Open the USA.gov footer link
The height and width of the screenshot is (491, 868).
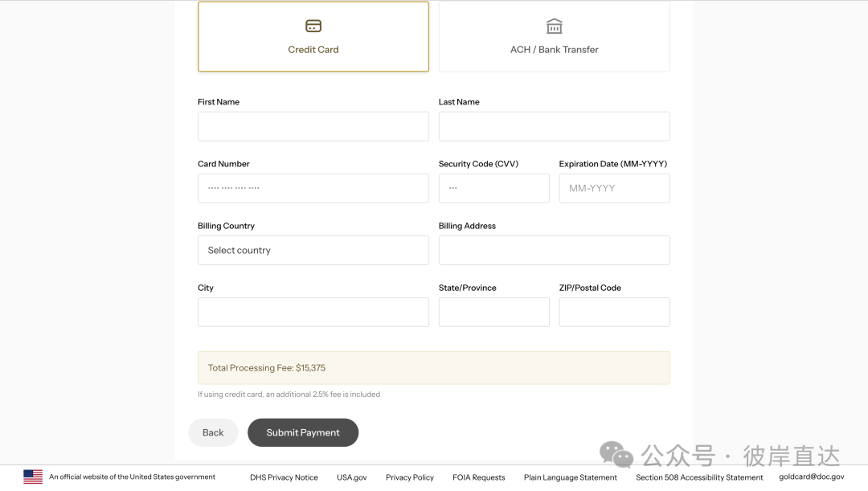[352, 477]
